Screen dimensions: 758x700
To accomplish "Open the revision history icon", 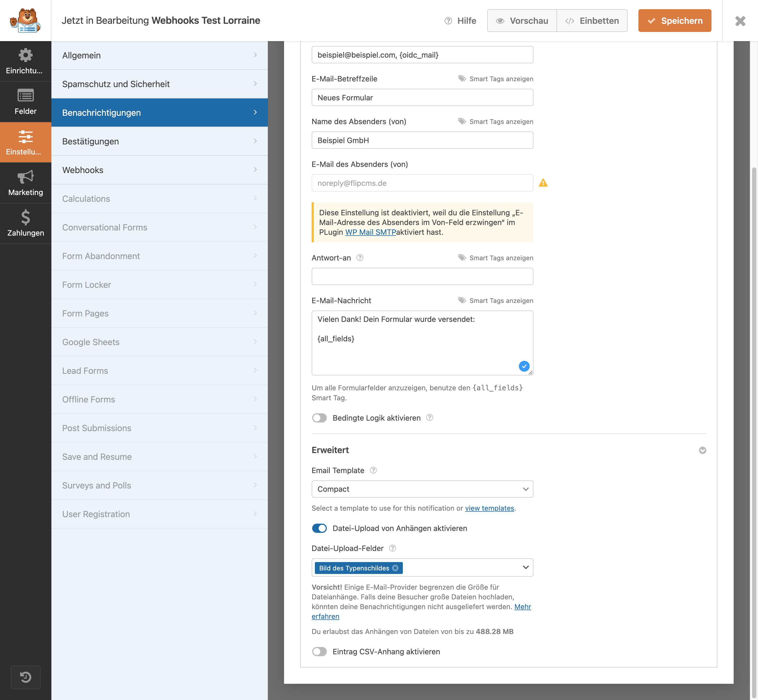I will [x=25, y=677].
